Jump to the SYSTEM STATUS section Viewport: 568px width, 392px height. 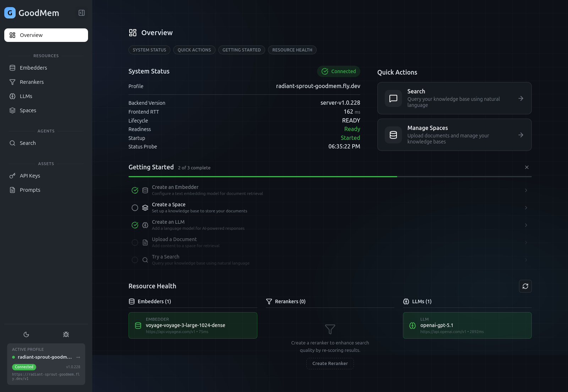pyautogui.click(x=149, y=50)
